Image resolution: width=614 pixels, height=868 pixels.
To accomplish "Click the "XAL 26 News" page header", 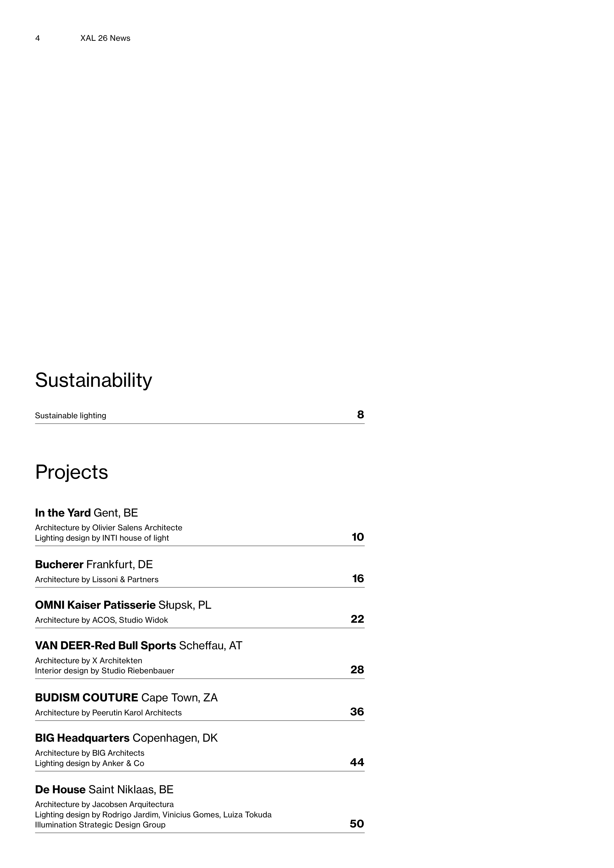I will coord(105,38).
